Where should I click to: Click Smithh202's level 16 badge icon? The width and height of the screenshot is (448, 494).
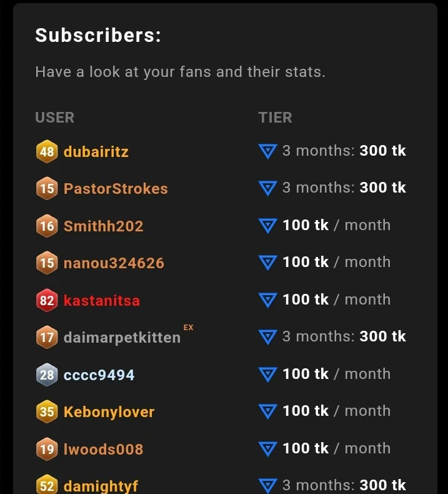point(47,226)
